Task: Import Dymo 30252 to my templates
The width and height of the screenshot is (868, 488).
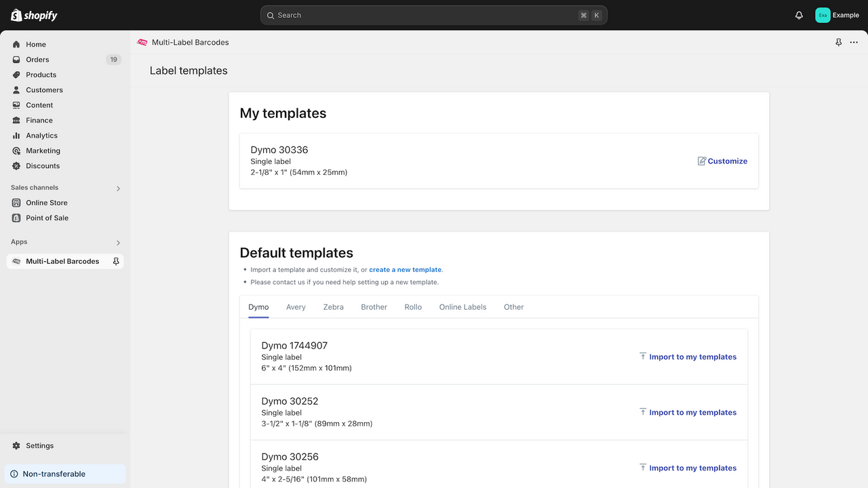Action: coord(688,412)
